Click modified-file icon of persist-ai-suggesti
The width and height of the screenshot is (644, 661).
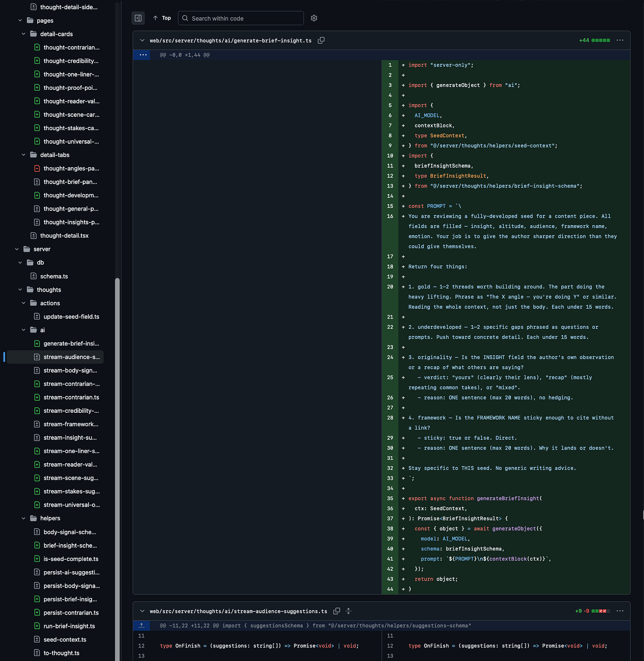37,572
